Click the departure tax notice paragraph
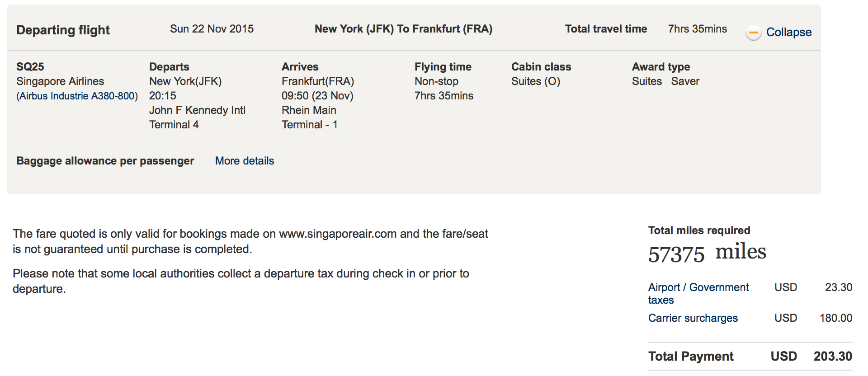This screenshot has height=376, width=868. 241,281
